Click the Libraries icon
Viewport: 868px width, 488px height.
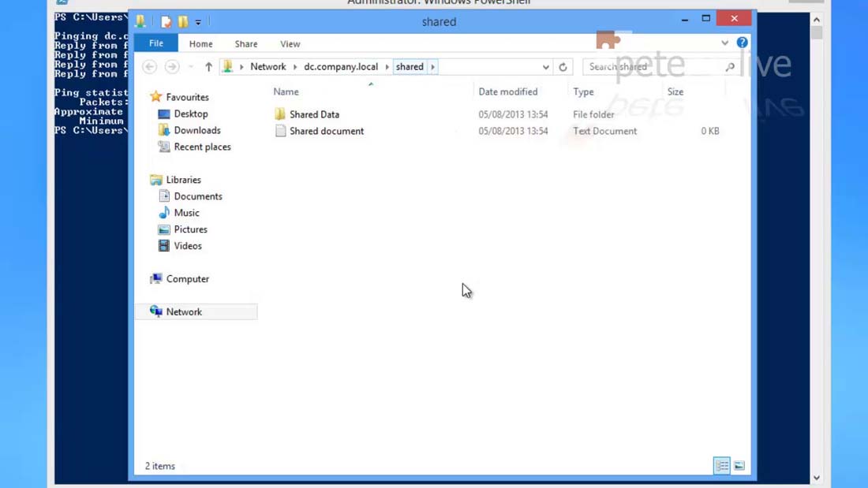[x=156, y=180]
